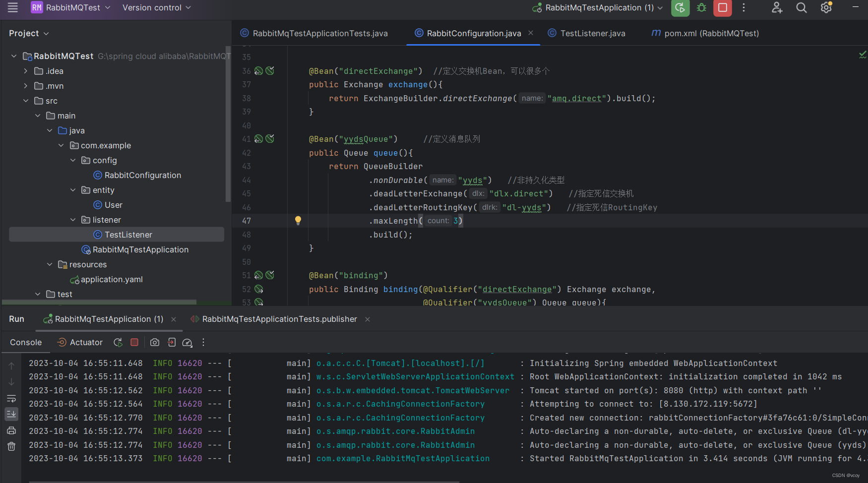Open the main hamburger menu
868x483 pixels.
pos(13,7)
